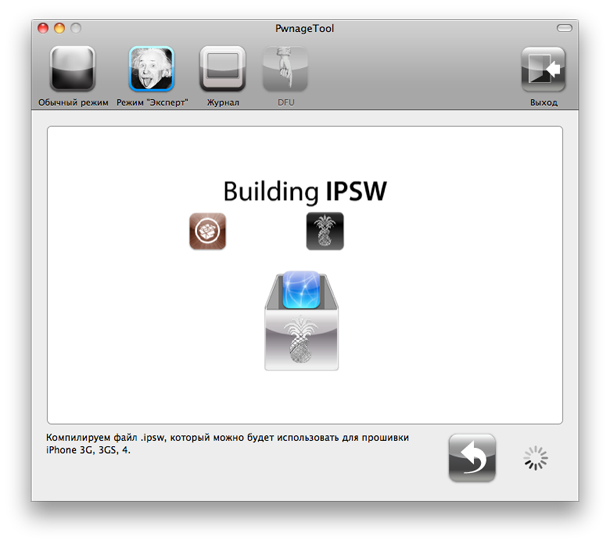Zoom the window using the green button
Screen dimensions: 610x544
pyautogui.click(x=78, y=29)
